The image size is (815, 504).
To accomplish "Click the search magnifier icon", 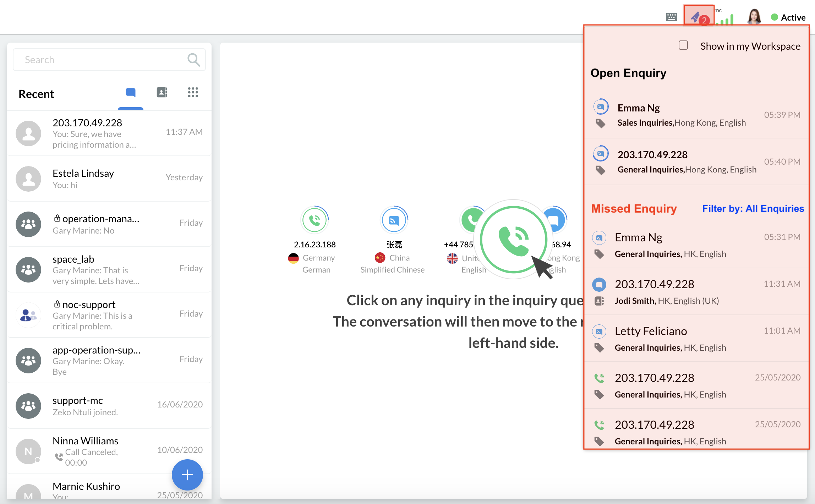I will [193, 60].
